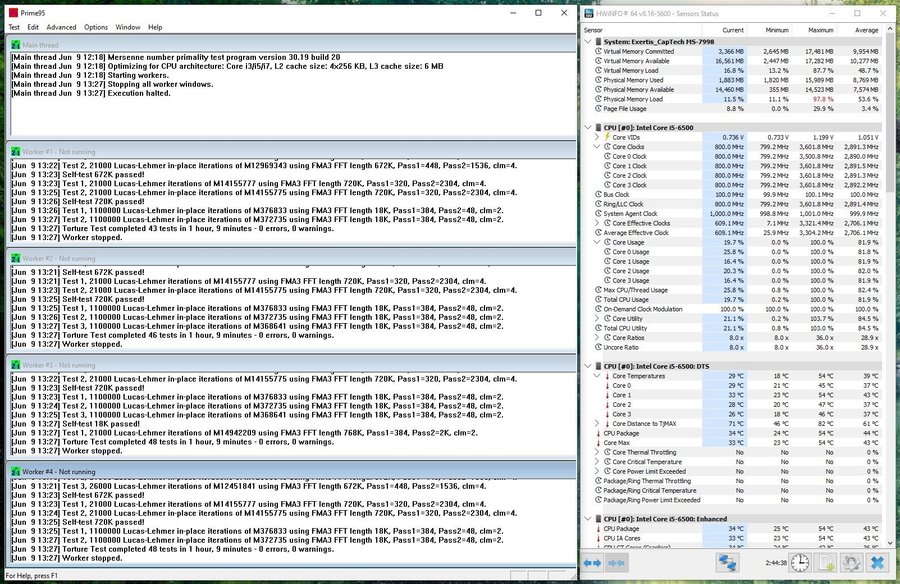Click the lightning bolt icon beside Core VIDs

tap(607, 137)
